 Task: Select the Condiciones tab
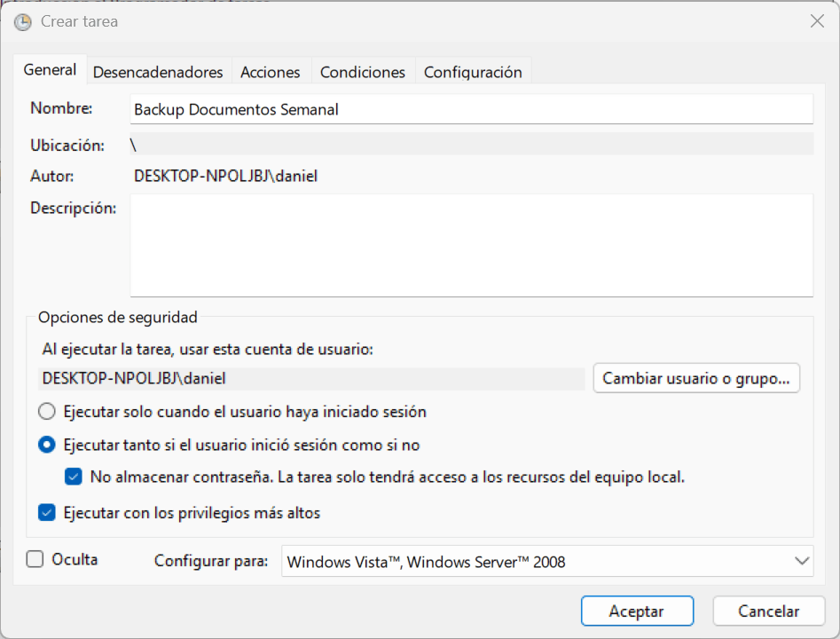pyautogui.click(x=362, y=72)
